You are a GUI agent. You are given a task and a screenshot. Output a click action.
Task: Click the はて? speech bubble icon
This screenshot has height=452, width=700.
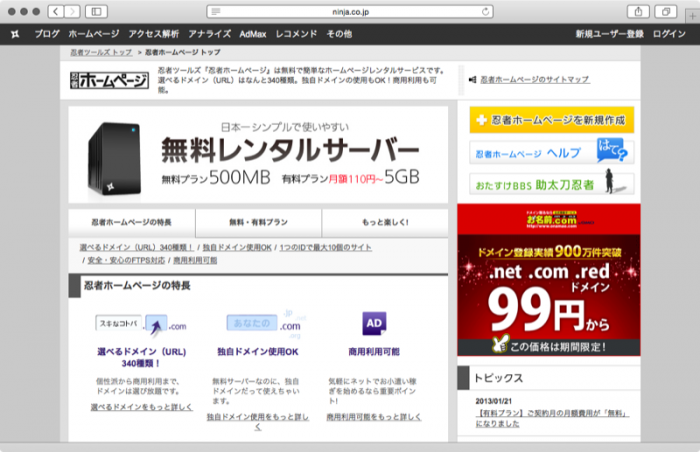point(612,151)
